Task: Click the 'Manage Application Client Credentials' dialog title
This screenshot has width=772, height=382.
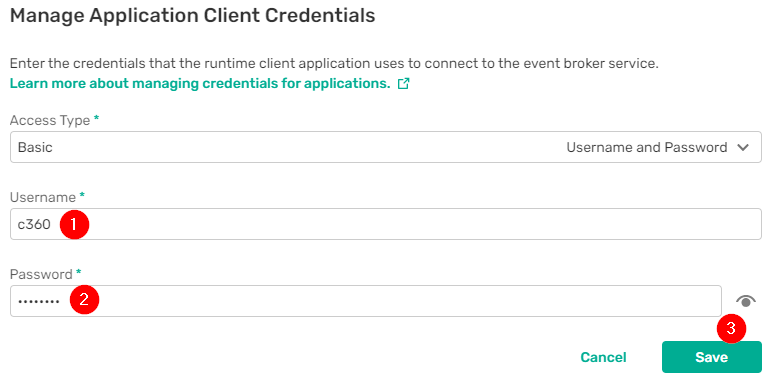Action: pyautogui.click(x=193, y=16)
